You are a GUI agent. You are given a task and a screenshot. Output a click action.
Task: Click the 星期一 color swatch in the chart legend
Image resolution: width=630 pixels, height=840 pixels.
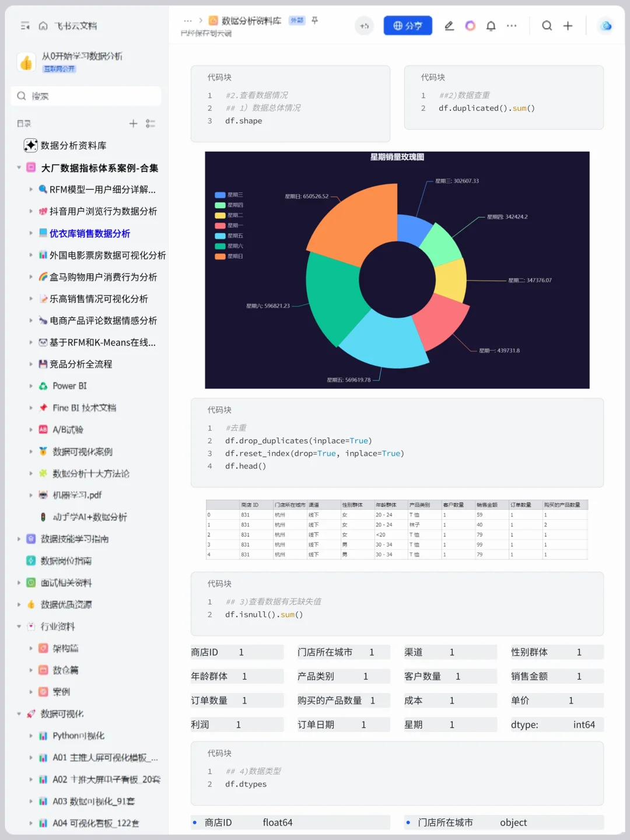click(x=220, y=225)
